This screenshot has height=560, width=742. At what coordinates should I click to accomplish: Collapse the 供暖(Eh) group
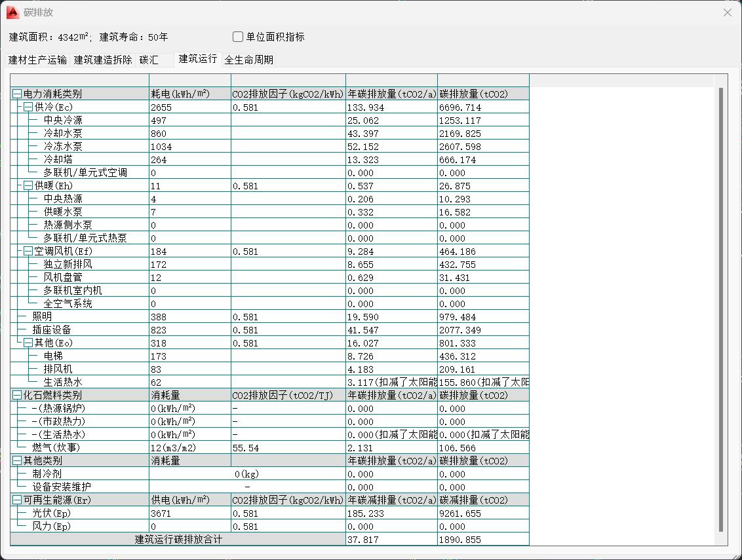28,186
